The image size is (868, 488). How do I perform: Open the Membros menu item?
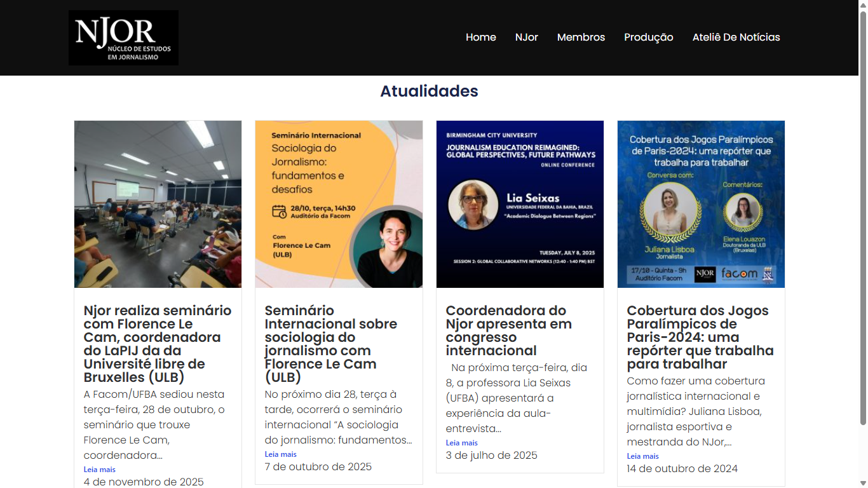[x=581, y=37]
